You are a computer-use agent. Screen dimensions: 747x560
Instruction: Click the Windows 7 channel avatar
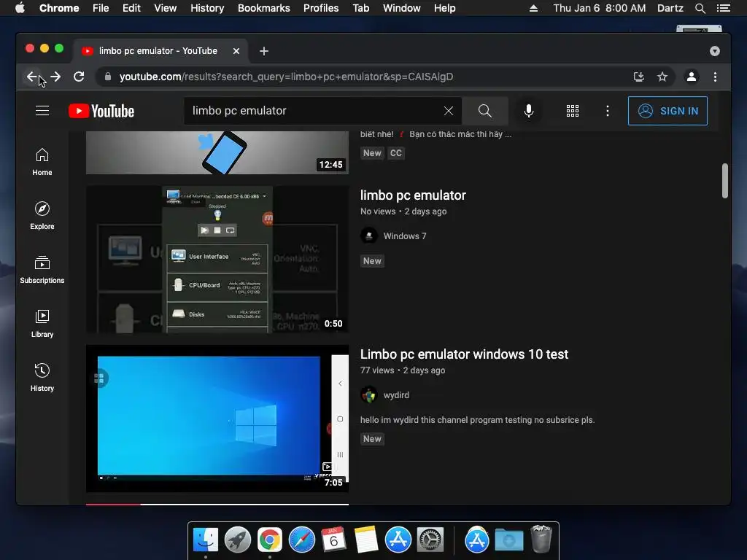(368, 236)
